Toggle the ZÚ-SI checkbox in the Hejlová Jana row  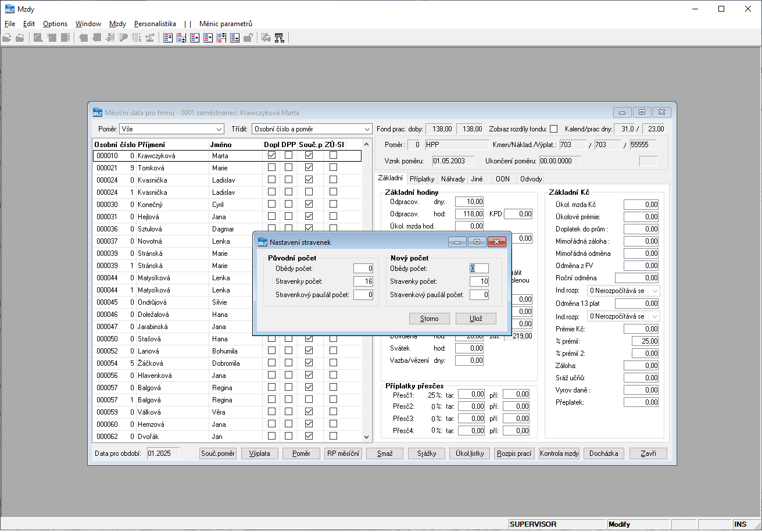point(333,216)
